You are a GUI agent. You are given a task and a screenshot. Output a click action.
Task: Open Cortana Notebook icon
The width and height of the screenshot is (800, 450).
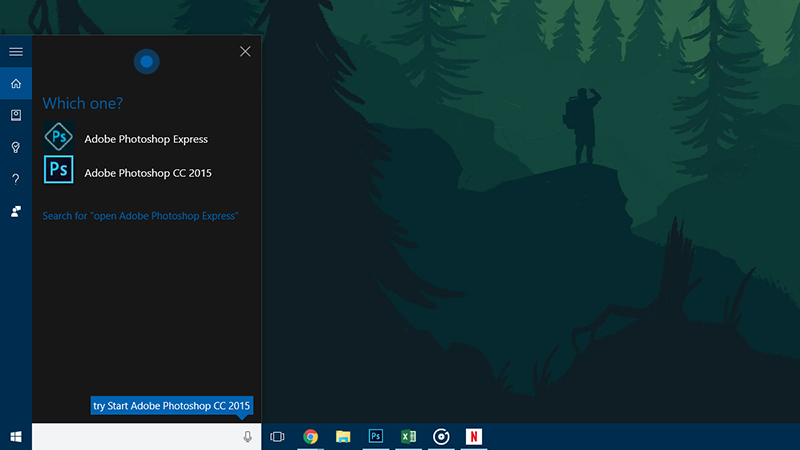[16, 115]
